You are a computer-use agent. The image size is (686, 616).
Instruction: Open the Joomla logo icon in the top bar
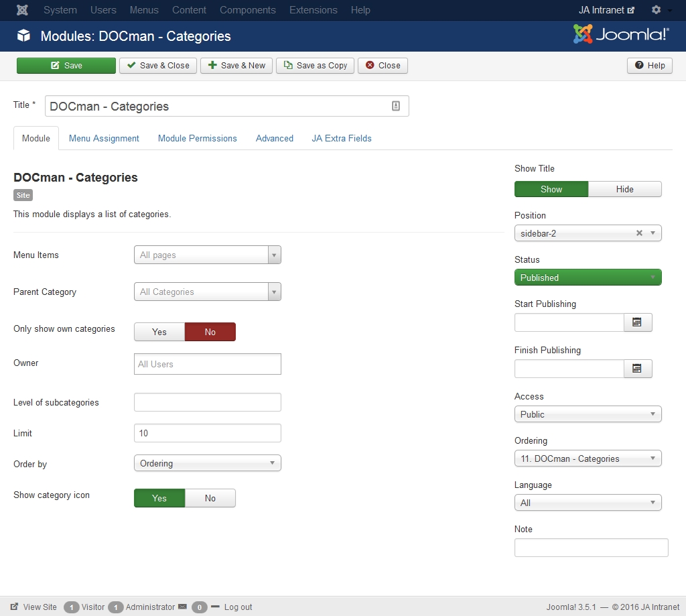pos(22,9)
